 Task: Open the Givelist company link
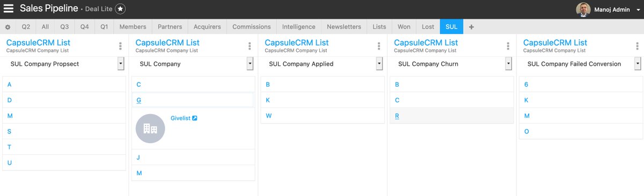point(180,118)
